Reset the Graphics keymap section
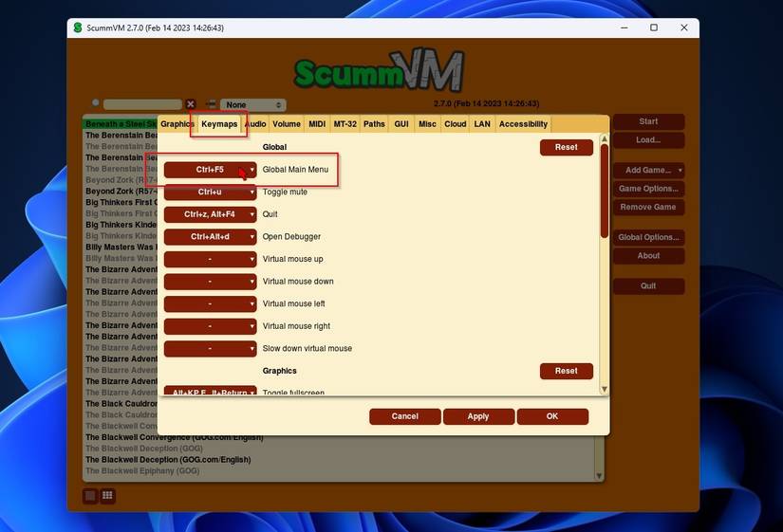This screenshot has width=783, height=532. tap(567, 371)
